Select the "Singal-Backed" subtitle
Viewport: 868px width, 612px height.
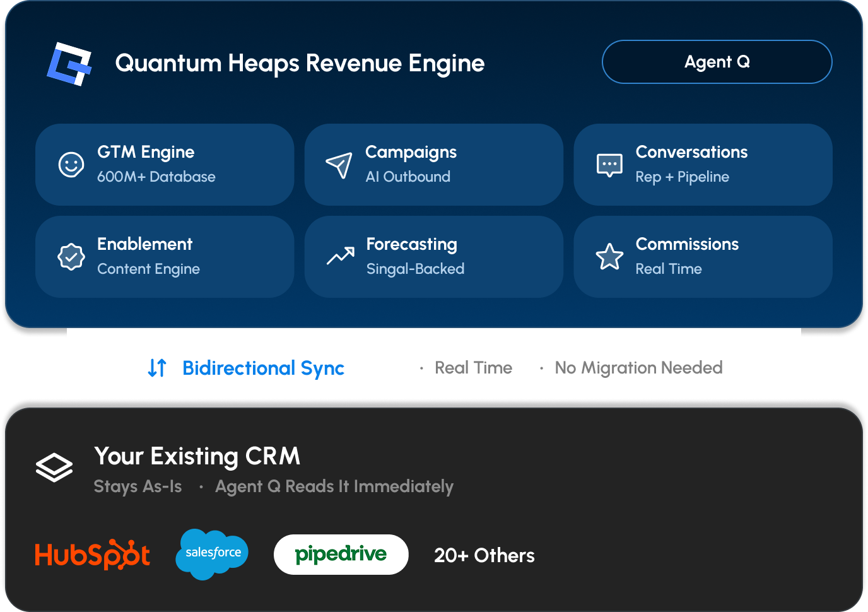tap(415, 269)
